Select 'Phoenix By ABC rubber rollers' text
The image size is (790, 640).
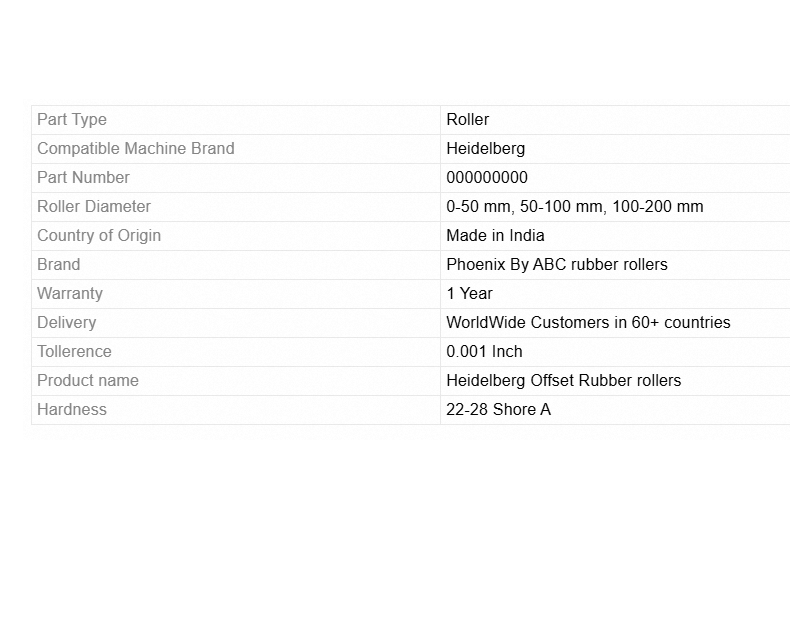pyautogui.click(x=557, y=265)
